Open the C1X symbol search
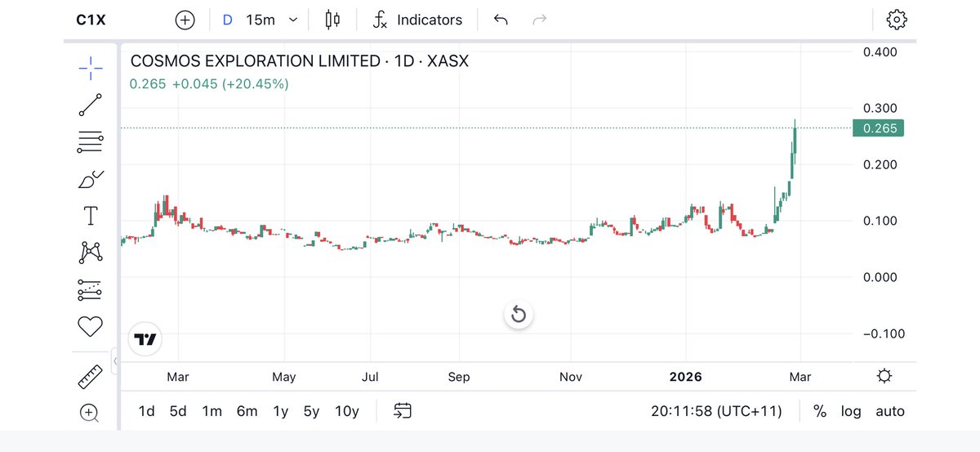This screenshot has height=452, width=980. click(89, 20)
